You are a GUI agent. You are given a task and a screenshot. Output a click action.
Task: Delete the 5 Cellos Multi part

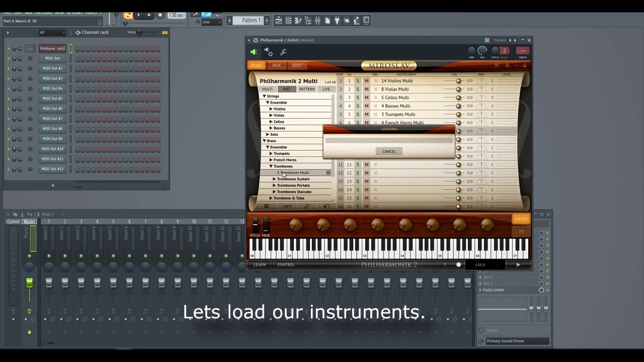coord(375,98)
